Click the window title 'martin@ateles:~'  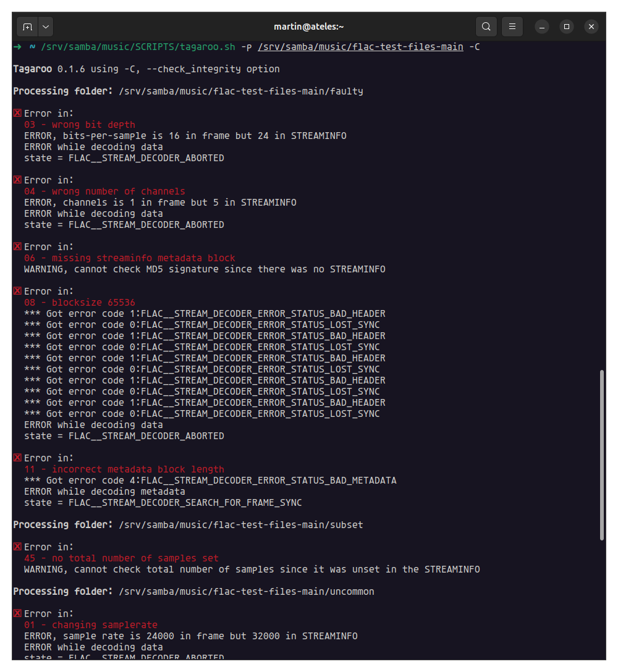pos(309,27)
